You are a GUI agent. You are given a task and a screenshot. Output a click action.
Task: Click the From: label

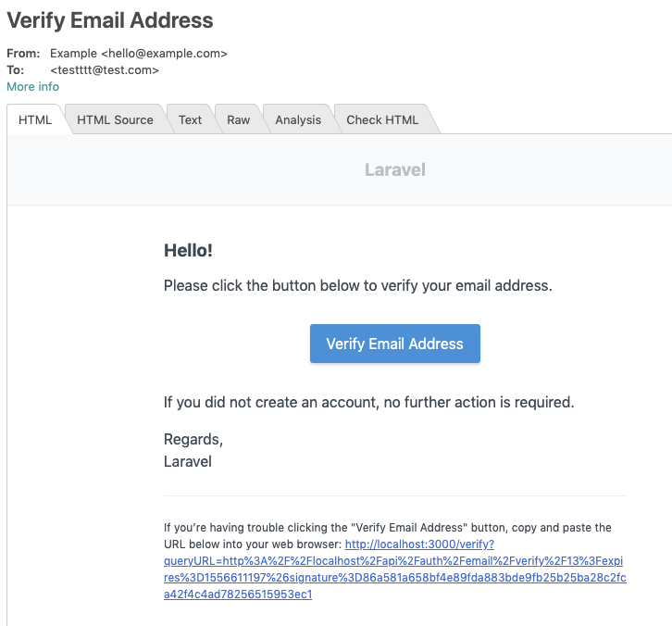(x=22, y=54)
